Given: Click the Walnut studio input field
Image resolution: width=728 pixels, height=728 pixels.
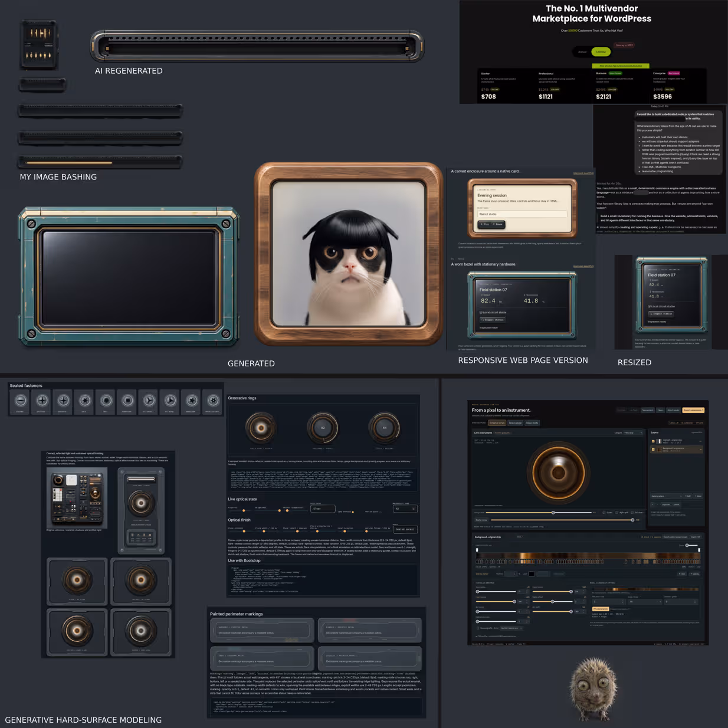Looking at the screenshot, I should click(522, 214).
